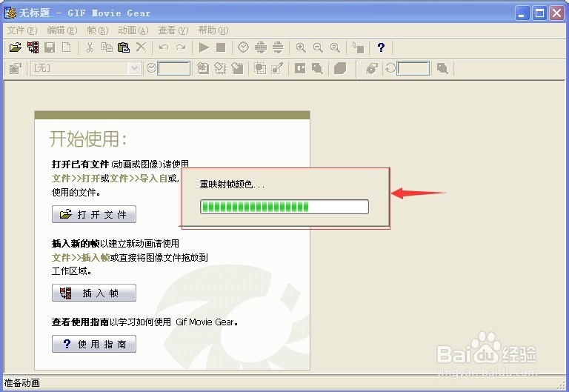Screen dimensions: 569x392
Task: Click the Stop square playback icon
Action: click(221, 47)
